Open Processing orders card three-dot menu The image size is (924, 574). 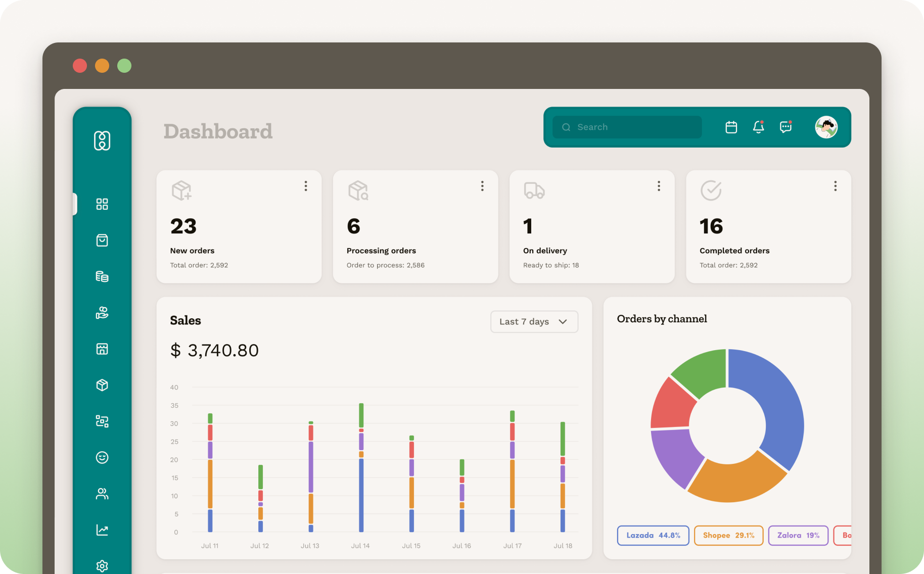482,186
